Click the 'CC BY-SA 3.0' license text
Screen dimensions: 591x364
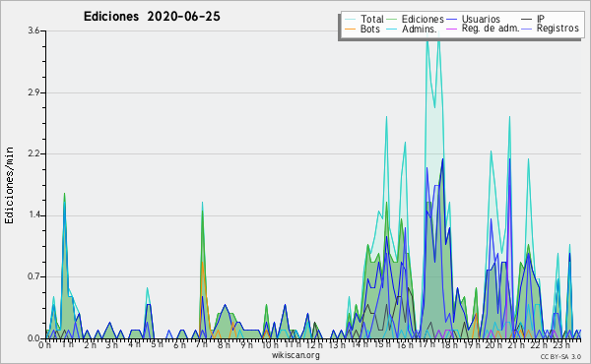(560, 357)
